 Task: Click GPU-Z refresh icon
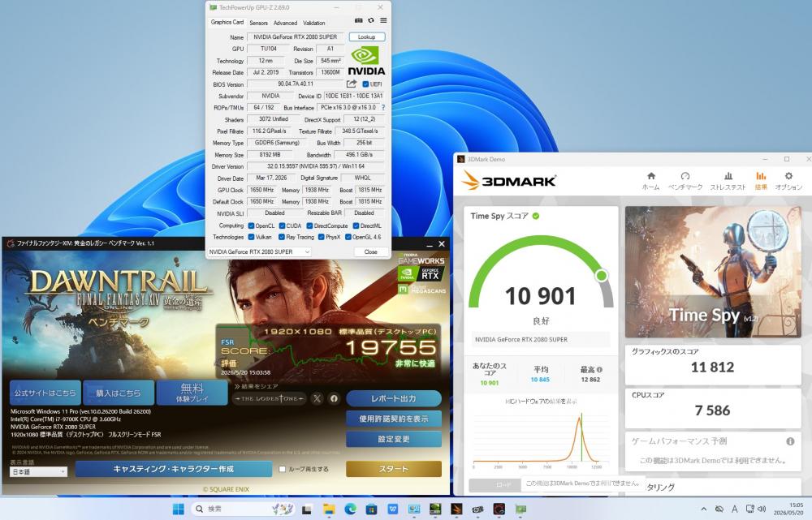pos(371,21)
